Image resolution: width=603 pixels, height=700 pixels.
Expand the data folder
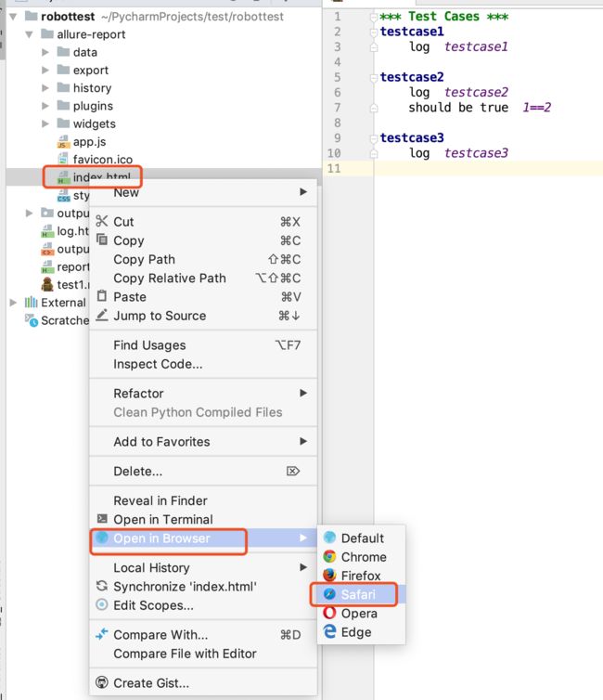pyautogui.click(x=46, y=53)
